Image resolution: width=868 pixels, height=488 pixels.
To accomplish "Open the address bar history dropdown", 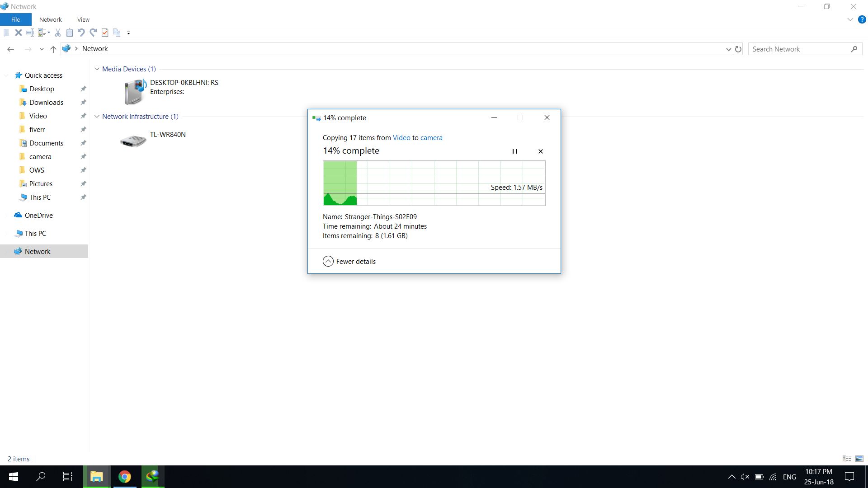I will coord(728,49).
